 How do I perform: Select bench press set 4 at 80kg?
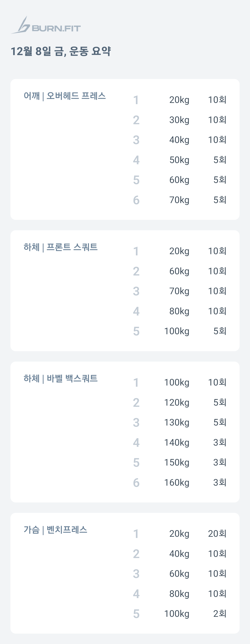click(x=180, y=594)
